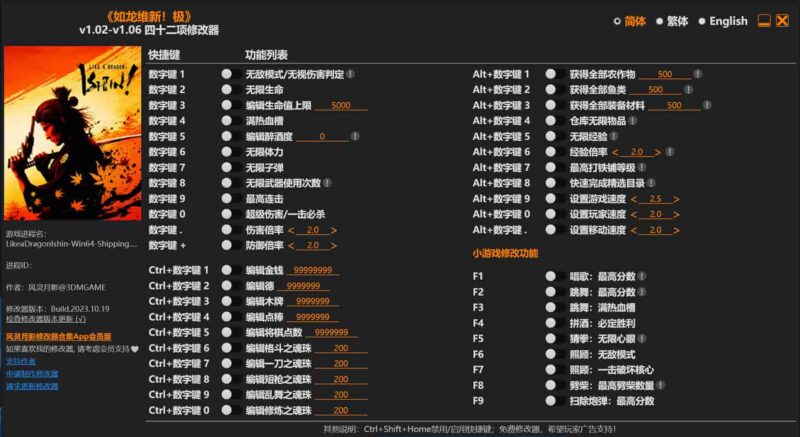Click 编辑德 value field
Image resolution: width=800 pixels, height=437 pixels.
(304, 286)
